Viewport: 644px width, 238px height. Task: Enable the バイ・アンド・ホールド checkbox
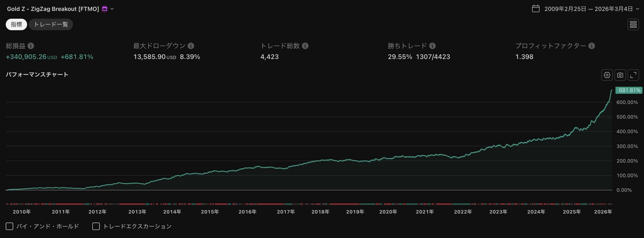[9, 226]
